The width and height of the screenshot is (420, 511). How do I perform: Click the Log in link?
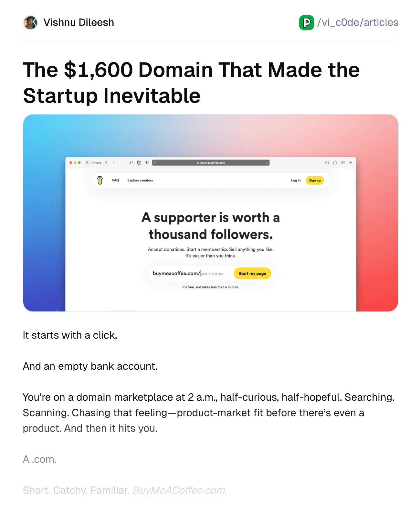click(296, 180)
